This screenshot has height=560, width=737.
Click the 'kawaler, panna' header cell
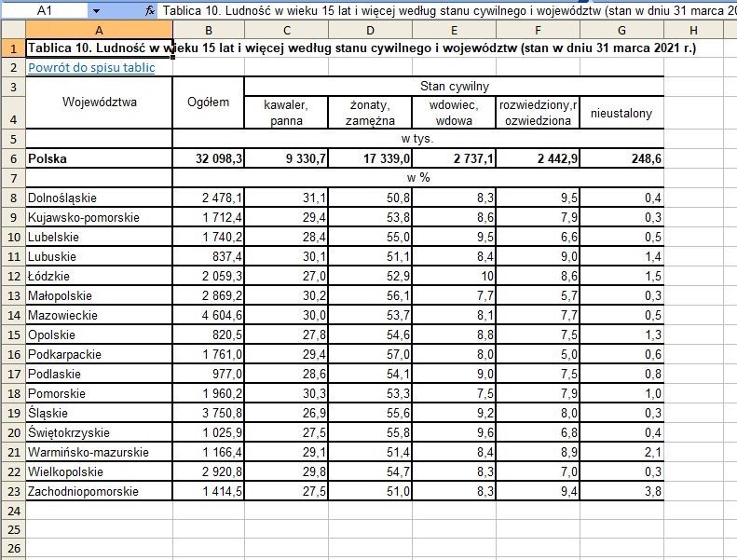coord(286,113)
